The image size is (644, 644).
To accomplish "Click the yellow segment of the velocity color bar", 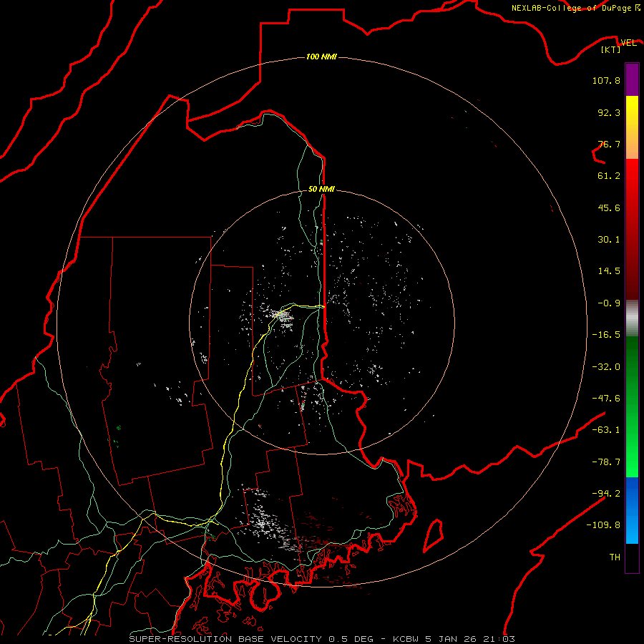I will [632, 113].
